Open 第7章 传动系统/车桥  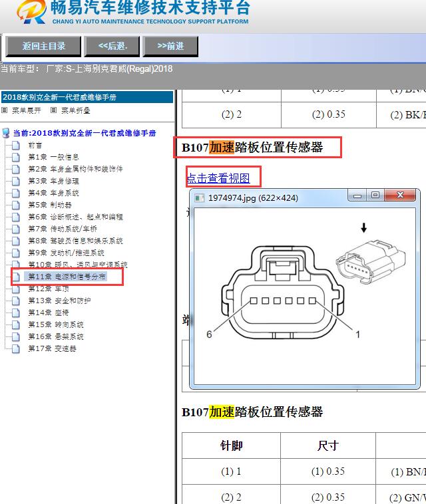coord(63,229)
